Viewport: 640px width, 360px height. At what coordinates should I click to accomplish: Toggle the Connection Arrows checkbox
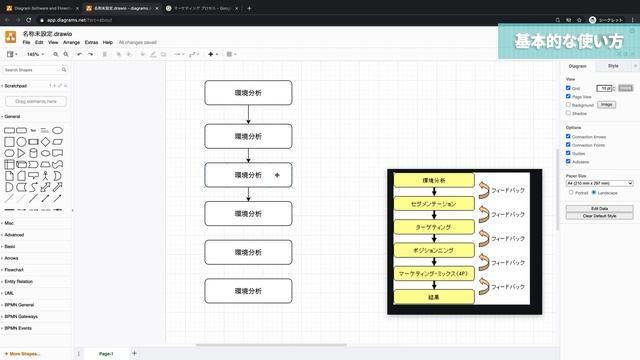(x=568, y=136)
